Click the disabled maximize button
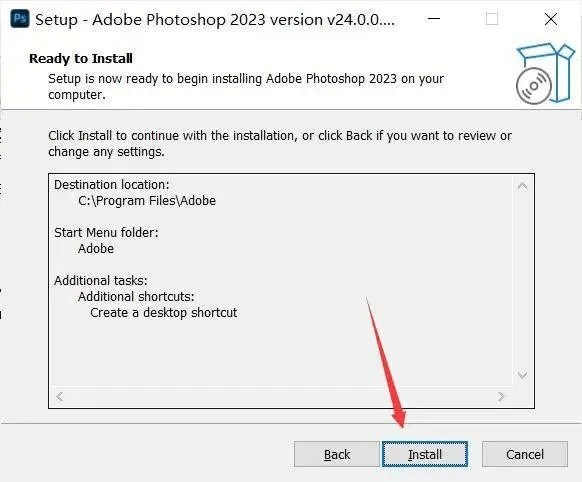The width and height of the screenshot is (582, 482). 492,19
